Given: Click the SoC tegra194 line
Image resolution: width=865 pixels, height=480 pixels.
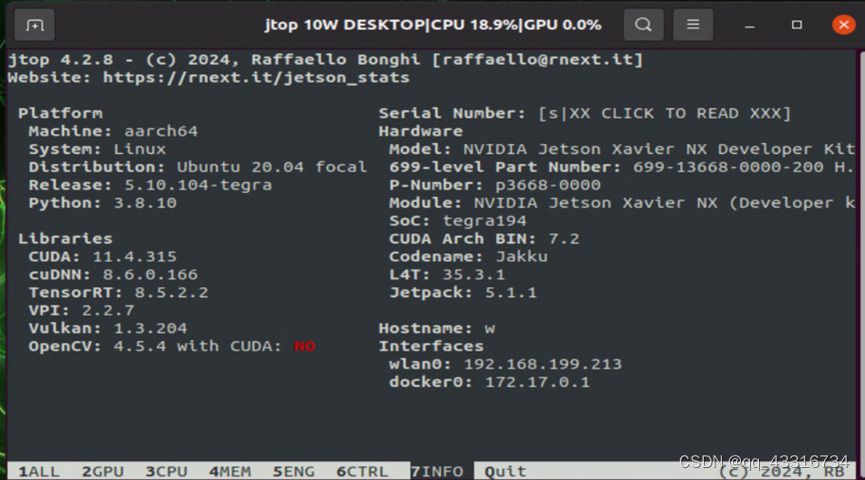Looking at the screenshot, I should pos(458,221).
